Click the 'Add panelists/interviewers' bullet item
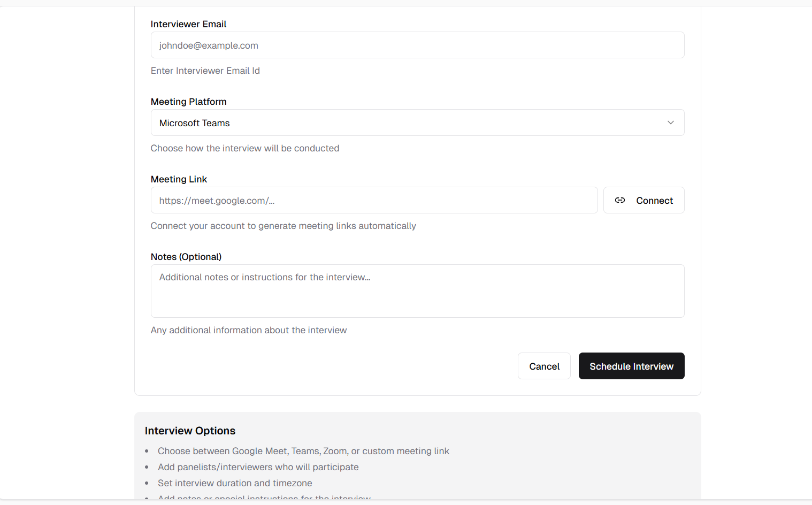This screenshot has width=812, height=505. 258,467
